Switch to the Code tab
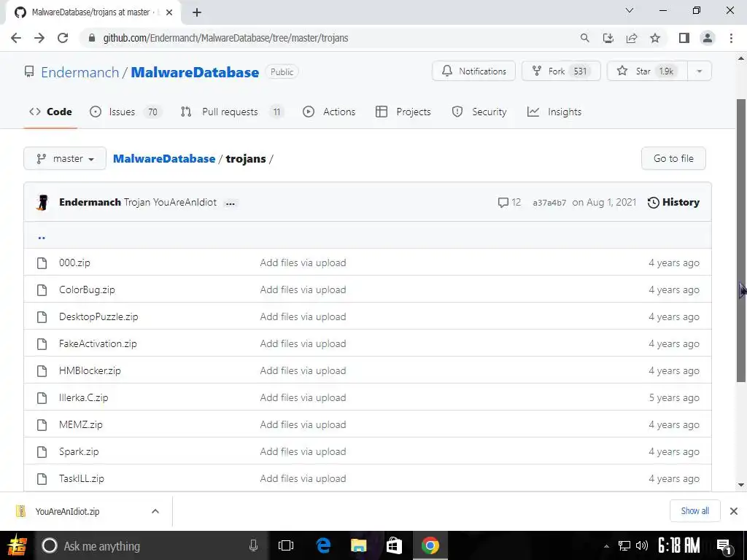 [x=50, y=112]
